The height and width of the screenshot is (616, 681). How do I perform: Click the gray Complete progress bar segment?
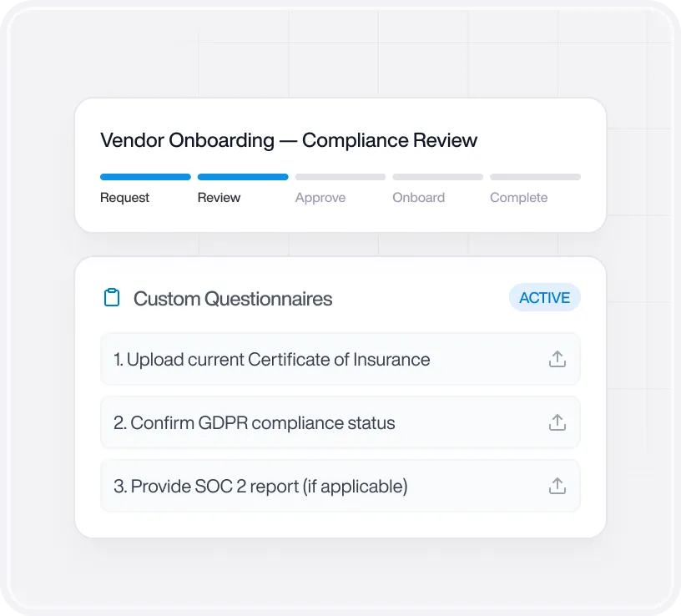coord(536,177)
